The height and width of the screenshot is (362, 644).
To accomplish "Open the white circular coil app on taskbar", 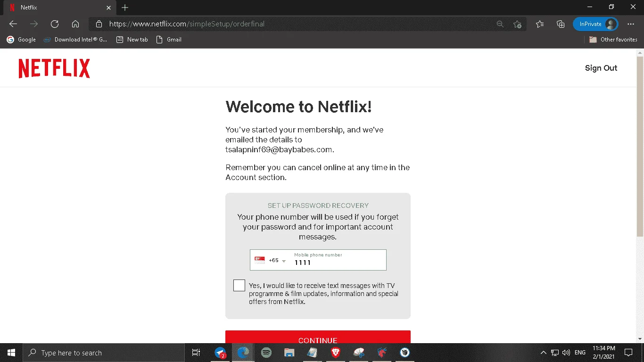I will [405, 353].
